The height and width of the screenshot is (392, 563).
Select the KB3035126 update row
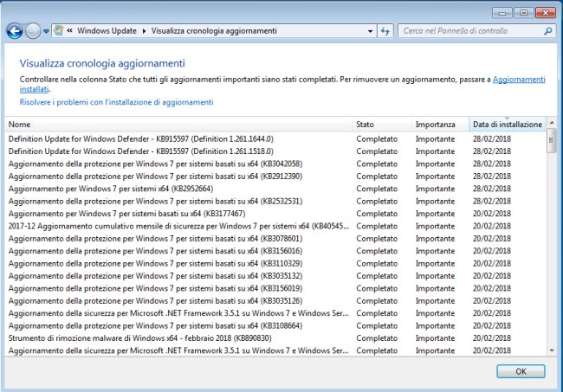275,301
